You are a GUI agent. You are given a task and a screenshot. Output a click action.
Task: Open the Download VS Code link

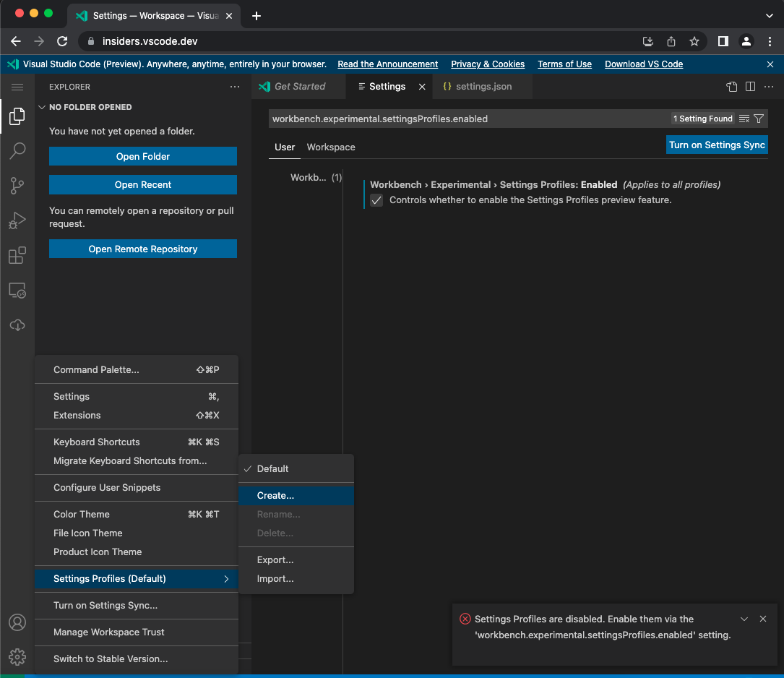point(643,64)
